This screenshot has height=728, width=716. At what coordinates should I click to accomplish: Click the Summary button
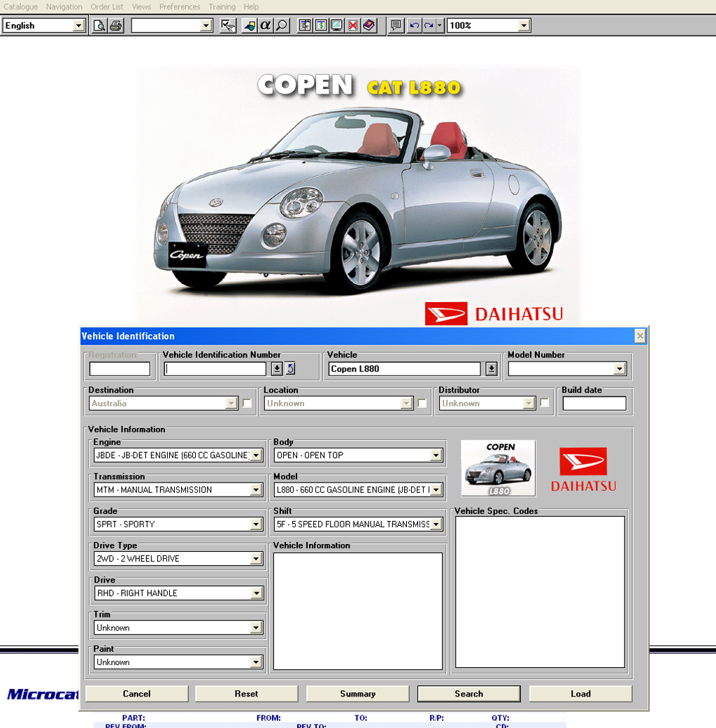tap(357, 694)
